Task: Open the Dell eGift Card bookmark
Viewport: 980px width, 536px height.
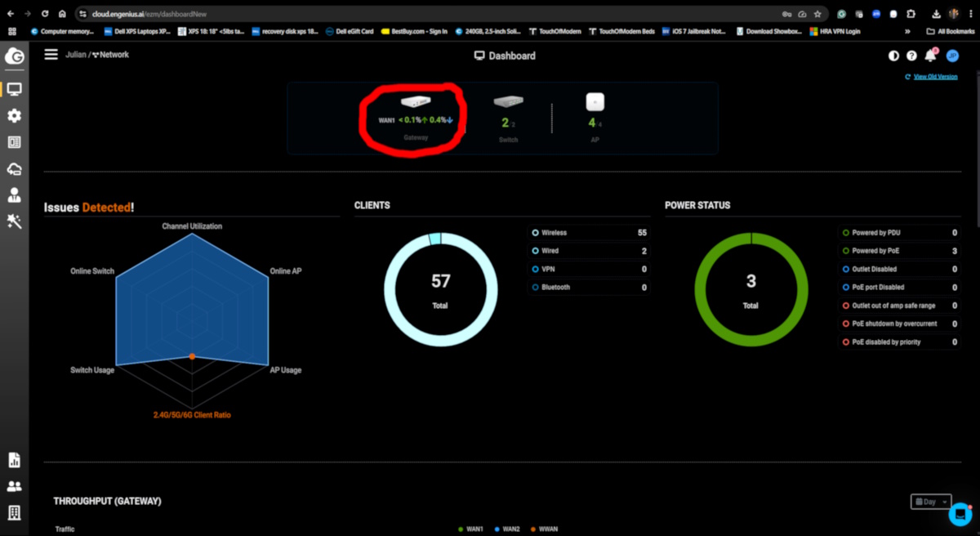Action: pos(350,31)
